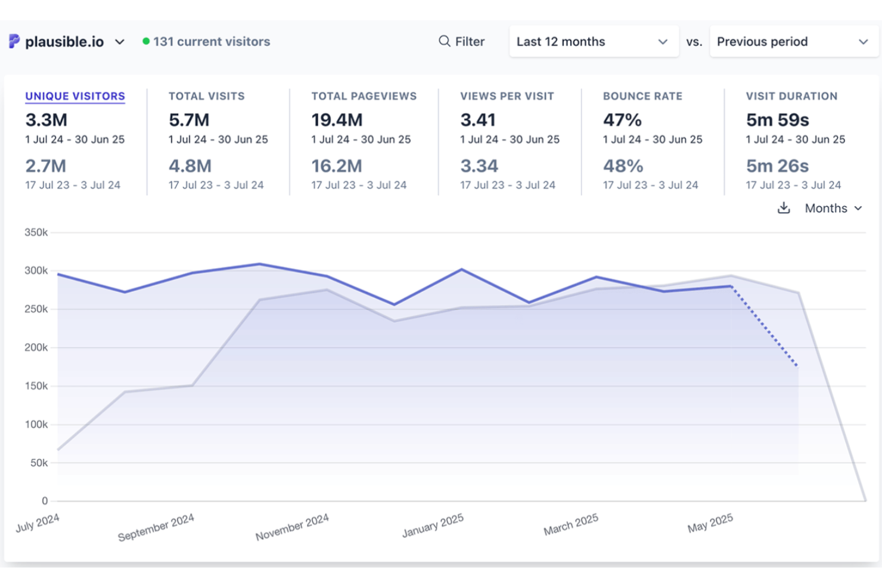The height and width of the screenshot is (588, 882).
Task: Download the chart data via export icon
Action: tap(784, 208)
